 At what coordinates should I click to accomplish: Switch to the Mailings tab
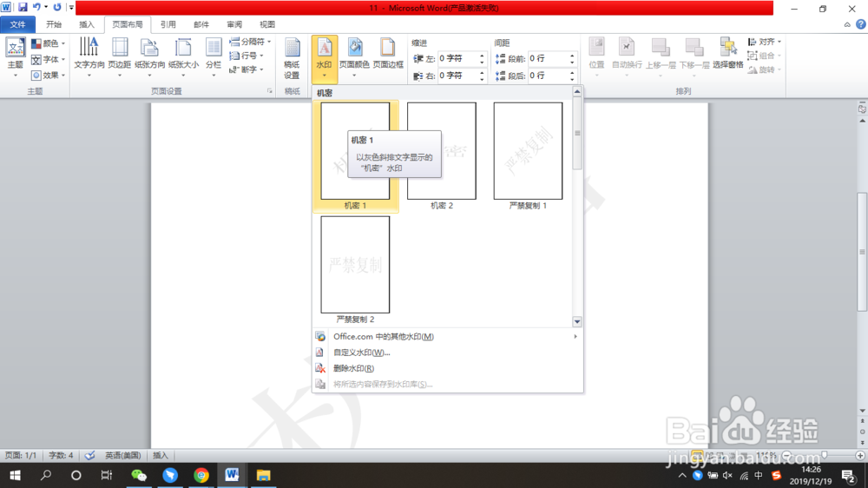coord(201,24)
